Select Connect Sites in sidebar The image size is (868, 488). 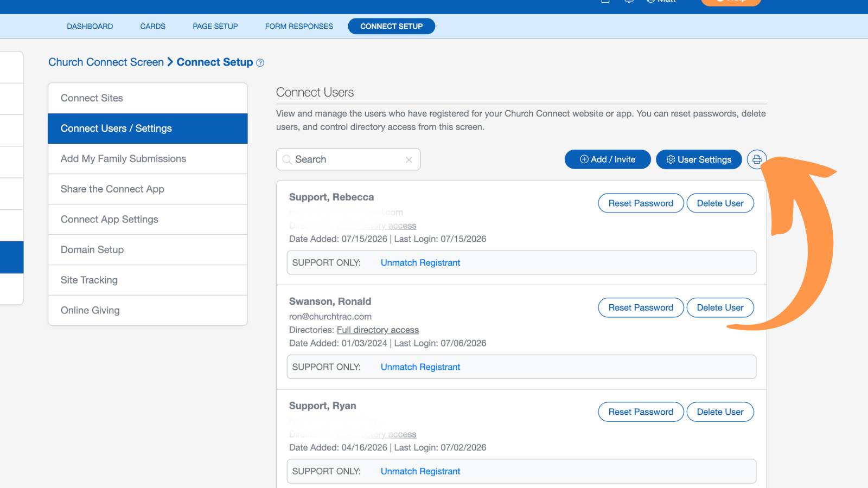148,98
